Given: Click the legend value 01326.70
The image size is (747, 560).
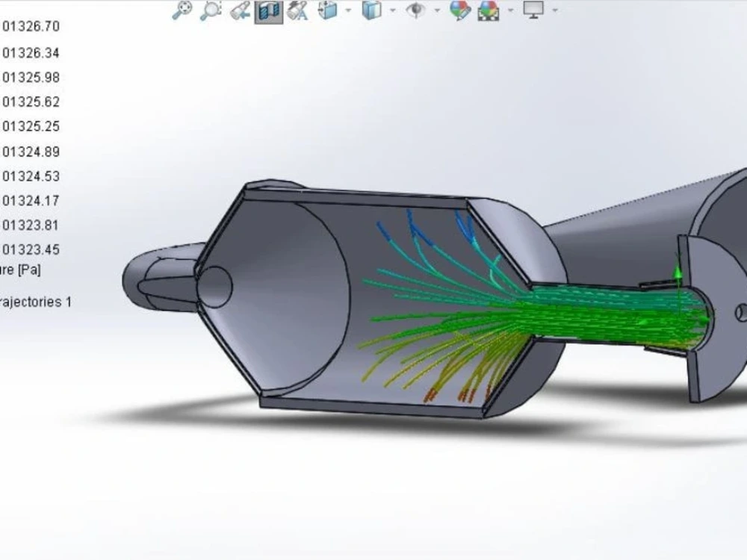Looking at the screenshot, I should pyautogui.click(x=33, y=25).
